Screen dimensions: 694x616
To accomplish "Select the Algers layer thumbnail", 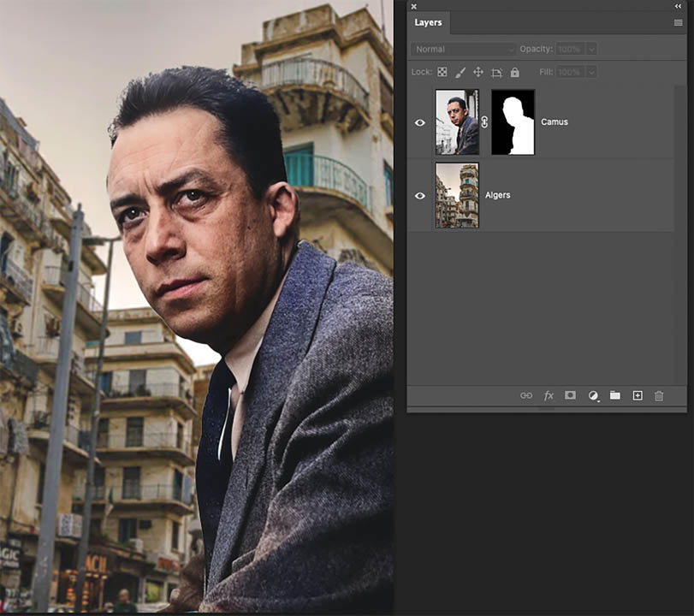I will click(457, 195).
